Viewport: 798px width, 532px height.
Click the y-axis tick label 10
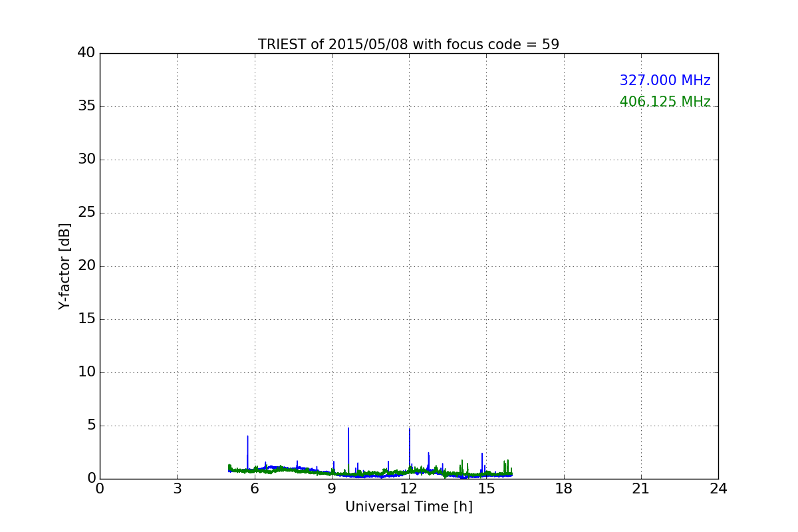pyautogui.click(x=86, y=372)
